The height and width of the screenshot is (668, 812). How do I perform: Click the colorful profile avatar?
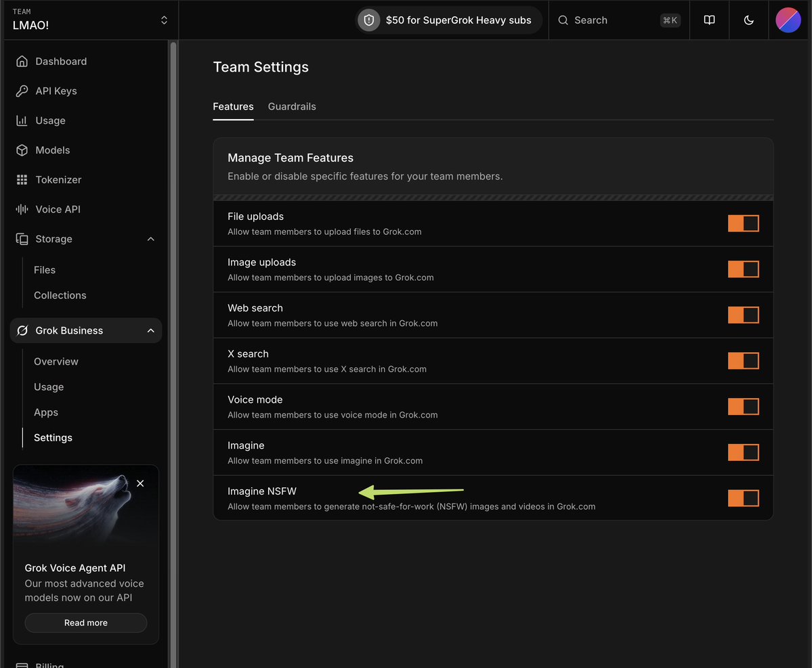click(x=788, y=20)
